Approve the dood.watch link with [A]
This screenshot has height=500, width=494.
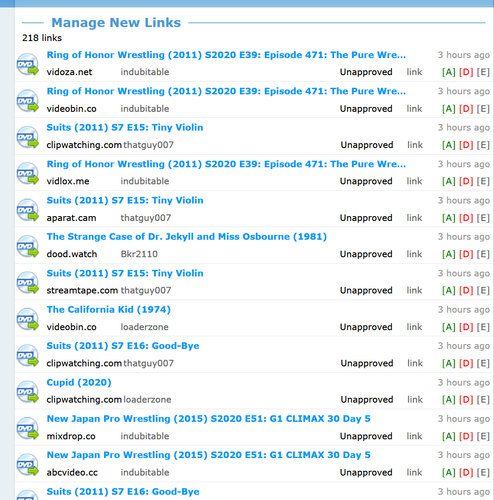pyautogui.click(x=449, y=254)
